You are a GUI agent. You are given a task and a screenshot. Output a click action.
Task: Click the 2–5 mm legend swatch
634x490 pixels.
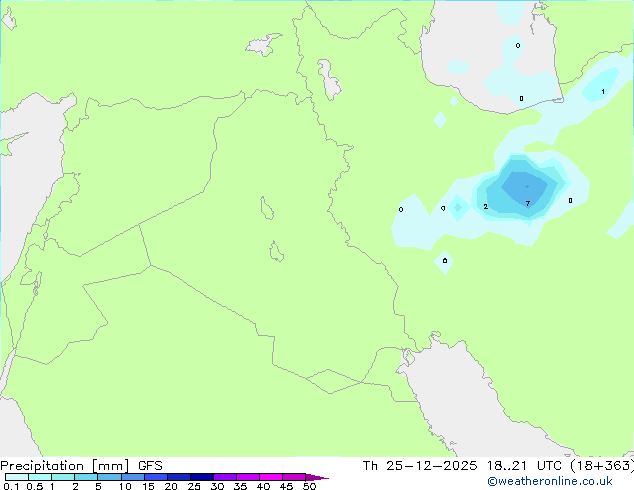click(86, 477)
